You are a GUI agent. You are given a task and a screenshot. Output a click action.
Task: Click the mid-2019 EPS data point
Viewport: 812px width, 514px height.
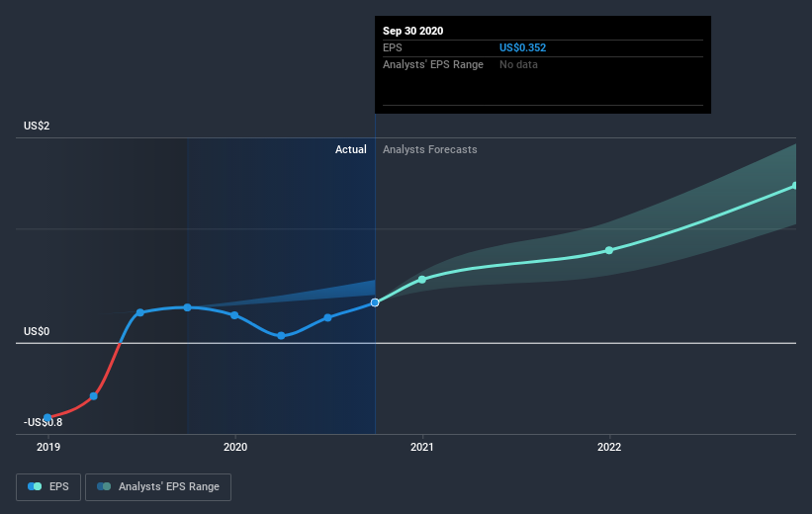139,312
